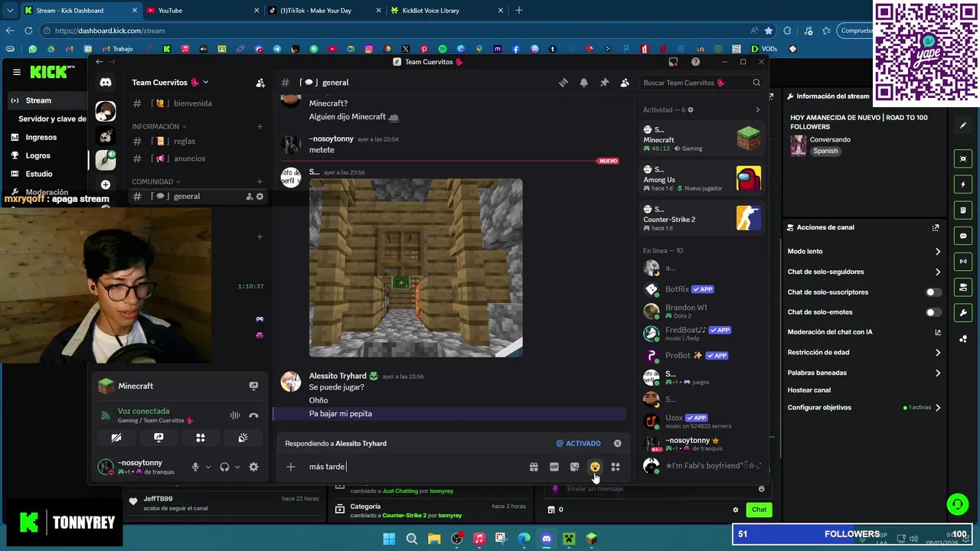Switch to KickBot Voice Library tab

coord(446,11)
